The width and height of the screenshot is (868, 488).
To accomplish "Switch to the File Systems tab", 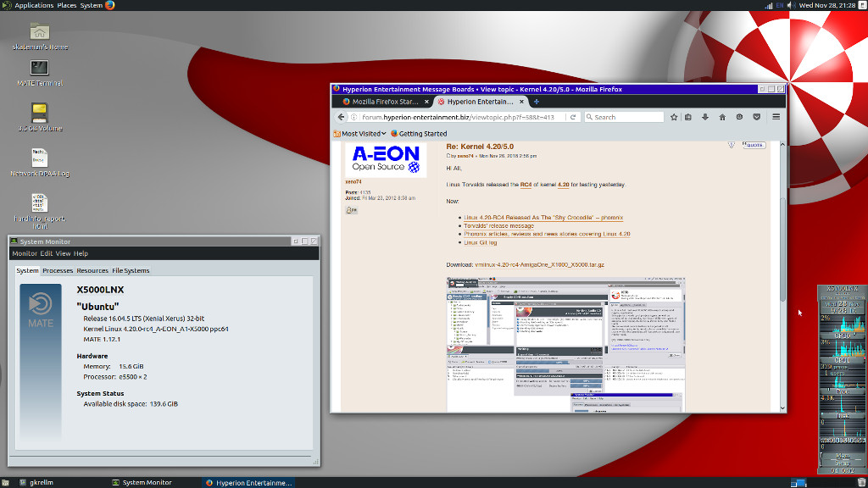I will [x=131, y=270].
